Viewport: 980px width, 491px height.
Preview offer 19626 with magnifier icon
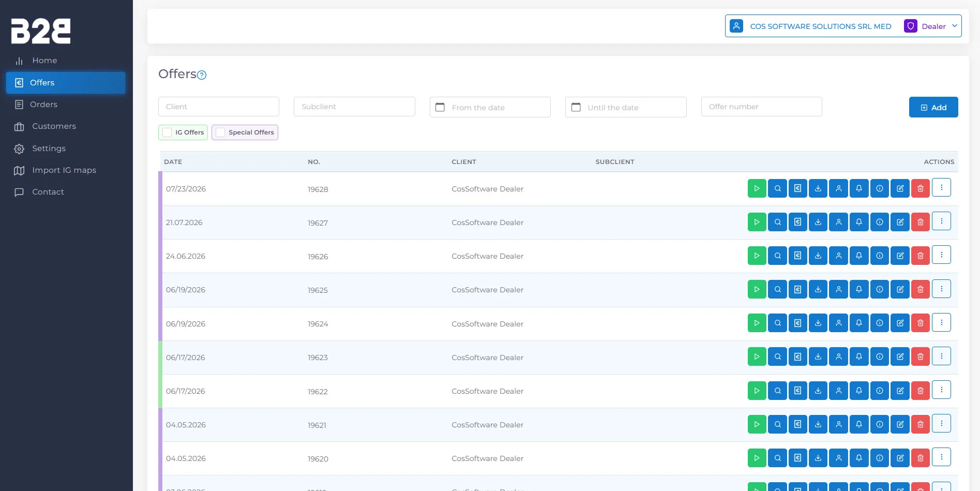coord(777,256)
